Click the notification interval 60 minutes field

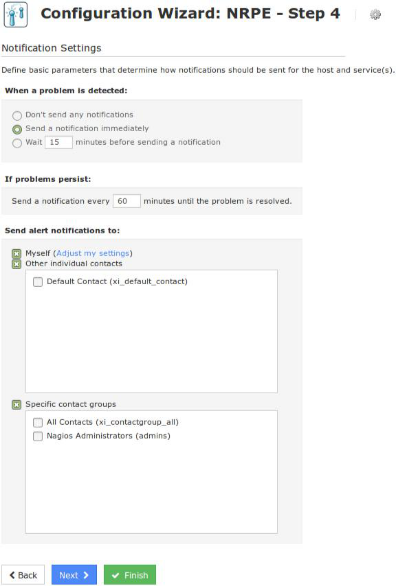[127, 201]
